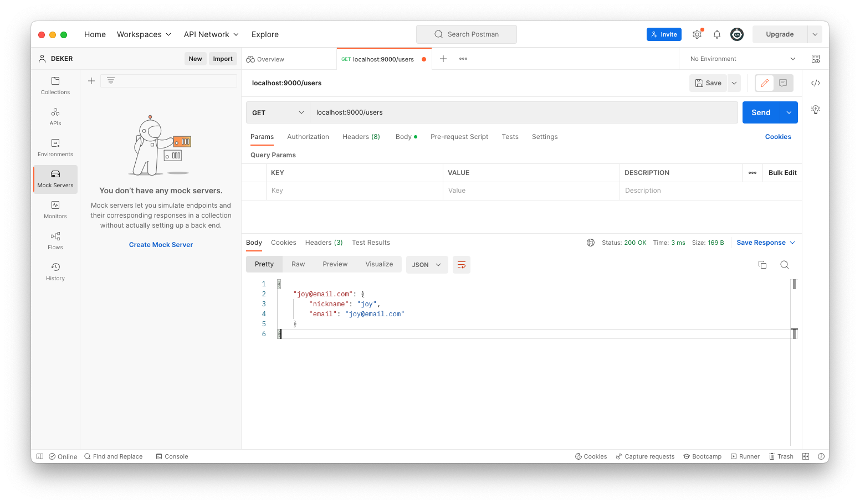
Task: Open the Tests tab
Action: [510, 137]
